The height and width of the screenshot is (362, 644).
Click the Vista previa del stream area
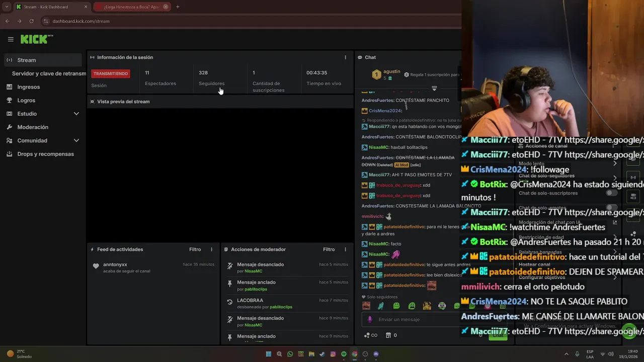tap(220, 174)
